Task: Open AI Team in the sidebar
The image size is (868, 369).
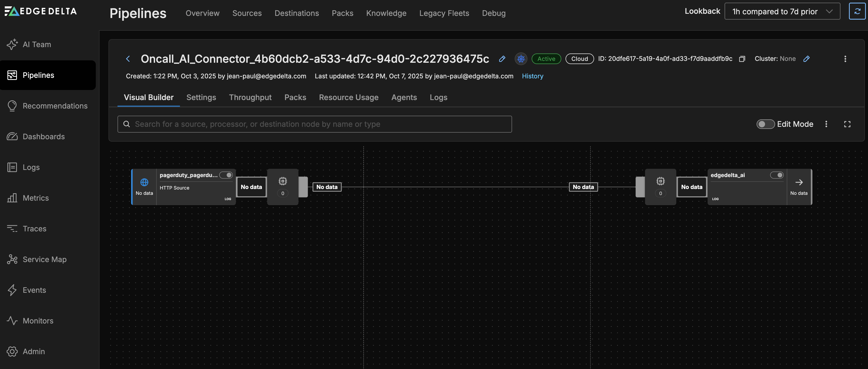Action: click(37, 44)
